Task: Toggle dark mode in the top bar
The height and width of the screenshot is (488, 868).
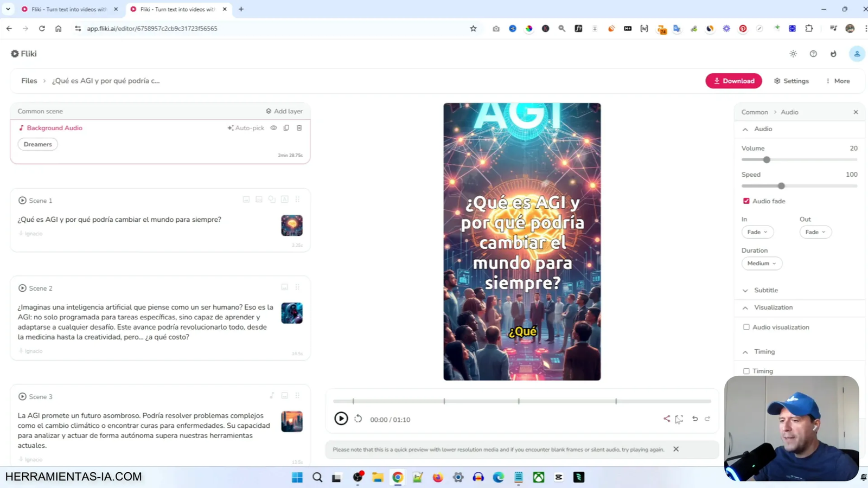Action: (x=793, y=54)
